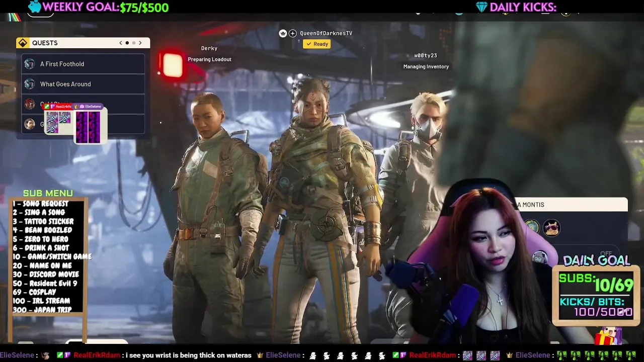
Task: Click the Subs 10/69 daily goal counter
Action: coord(596,284)
